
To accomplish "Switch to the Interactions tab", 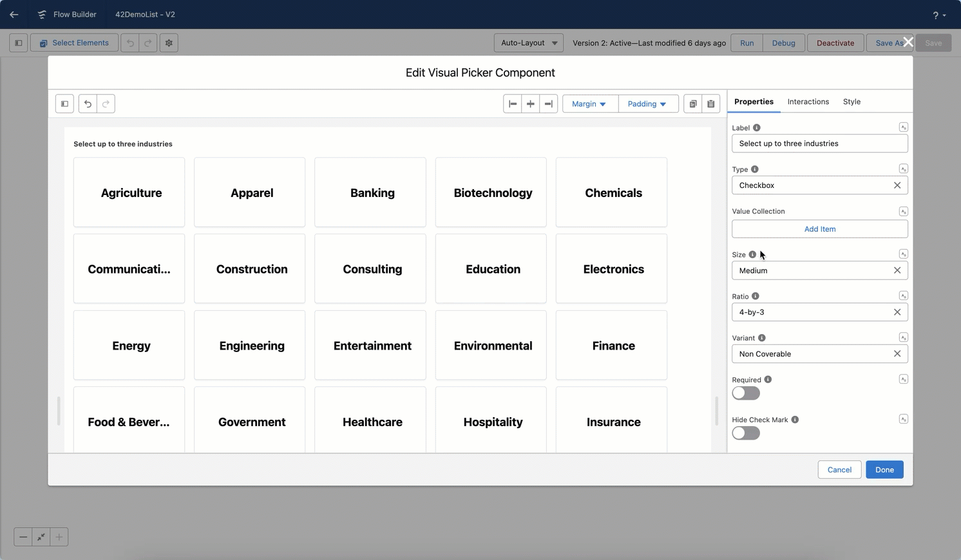I will pyautogui.click(x=808, y=102).
